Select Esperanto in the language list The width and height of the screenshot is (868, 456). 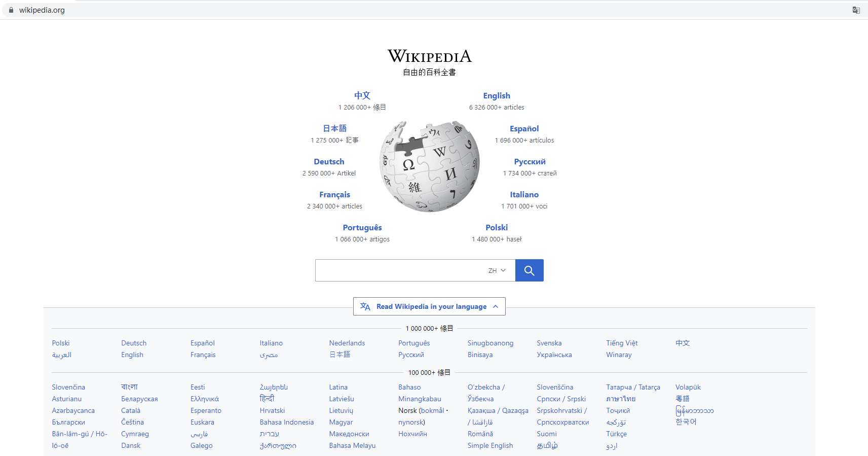tap(206, 411)
